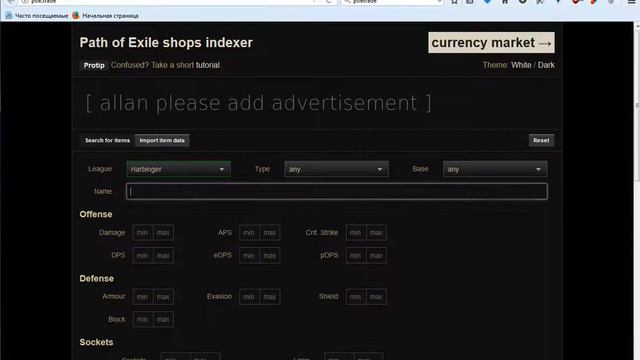This screenshot has height=360, width=640.
Task: Click the Crit. Strike min field
Action: pyautogui.click(x=356, y=233)
